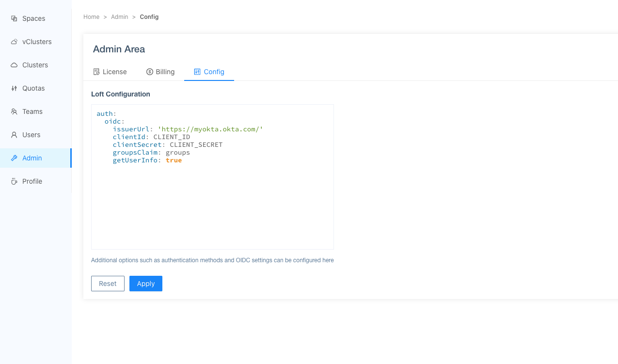The width and height of the screenshot is (618, 364).
Task: Click the Reset button
Action: pos(108,283)
